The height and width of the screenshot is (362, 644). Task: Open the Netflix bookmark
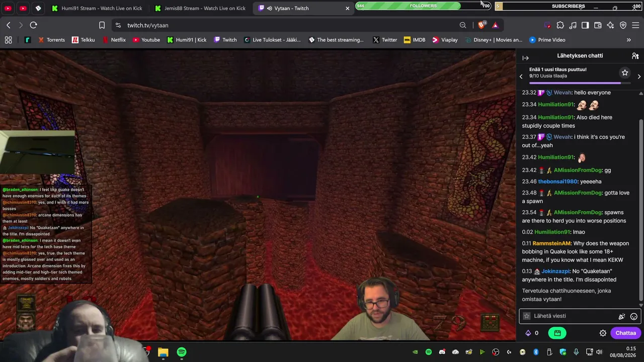coord(114,40)
